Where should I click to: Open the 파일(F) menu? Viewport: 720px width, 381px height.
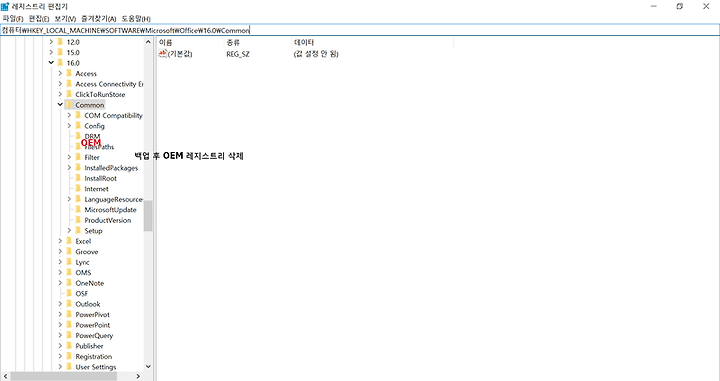pyautogui.click(x=13, y=19)
